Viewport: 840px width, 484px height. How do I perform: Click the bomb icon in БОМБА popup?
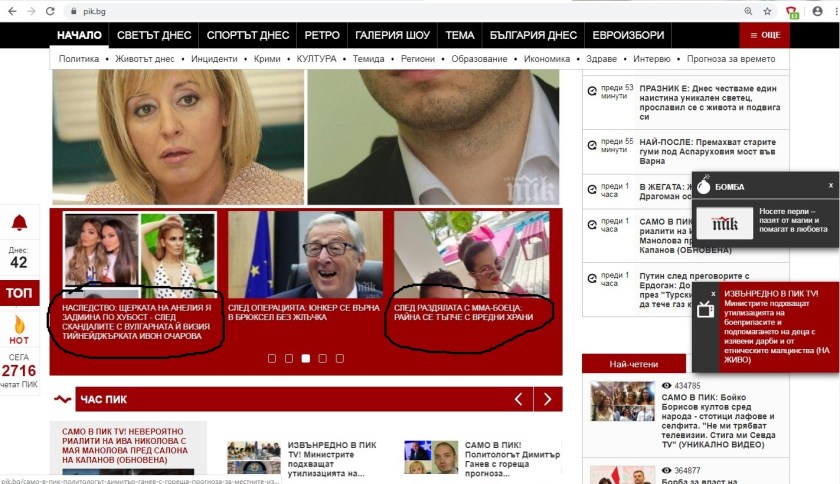point(704,185)
